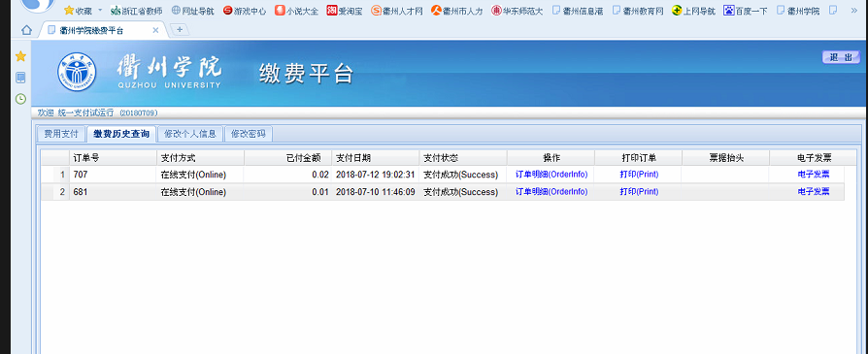This screenshot has width=868, height=354.
Task: Open the 网址导航 bookmark
Action: (192, 11)
